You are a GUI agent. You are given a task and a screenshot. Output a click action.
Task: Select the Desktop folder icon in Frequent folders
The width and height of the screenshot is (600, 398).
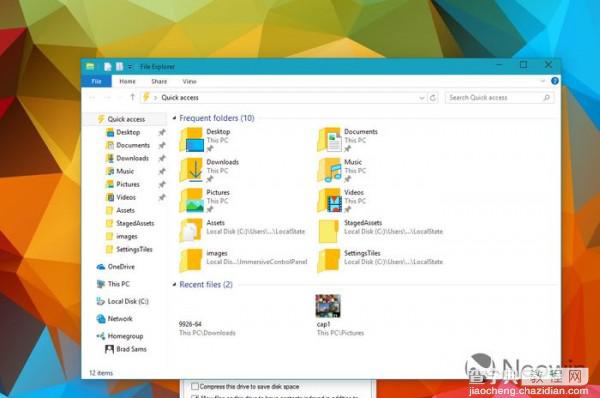191,140
